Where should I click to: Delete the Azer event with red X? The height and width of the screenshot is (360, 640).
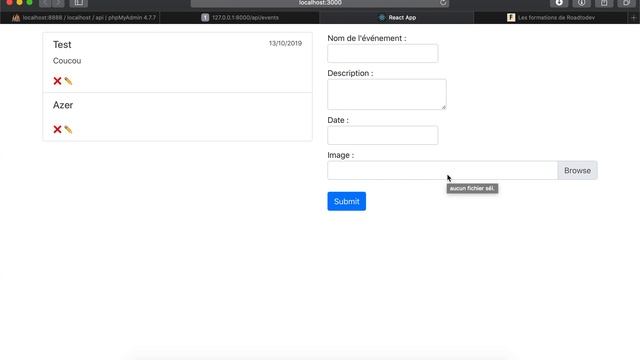point(57,129)
